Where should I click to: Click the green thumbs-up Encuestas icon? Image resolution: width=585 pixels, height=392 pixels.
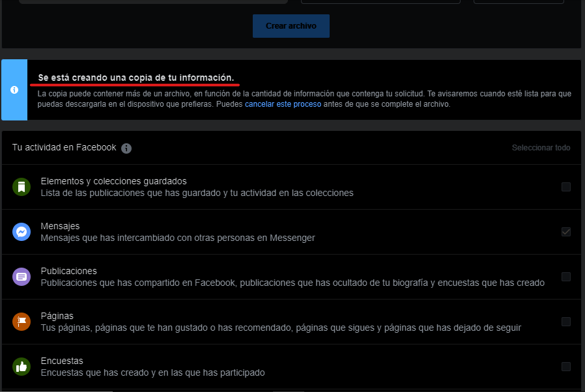[x=21, y=367]
